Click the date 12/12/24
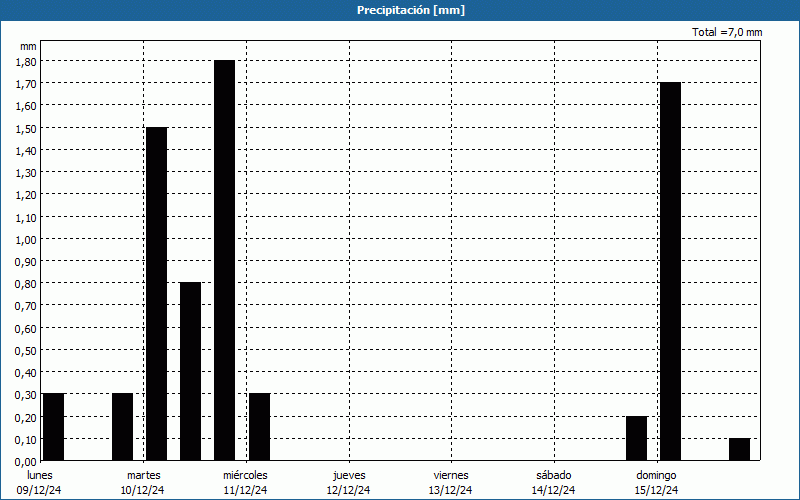 (348, 490)
